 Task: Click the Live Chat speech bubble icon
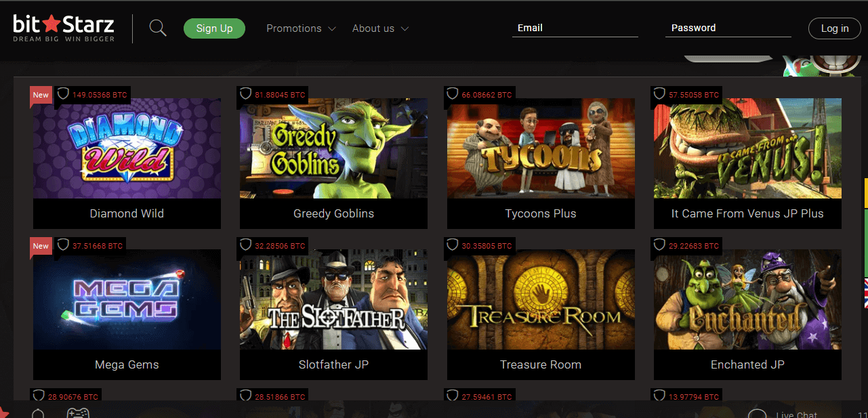click(757, 414)
